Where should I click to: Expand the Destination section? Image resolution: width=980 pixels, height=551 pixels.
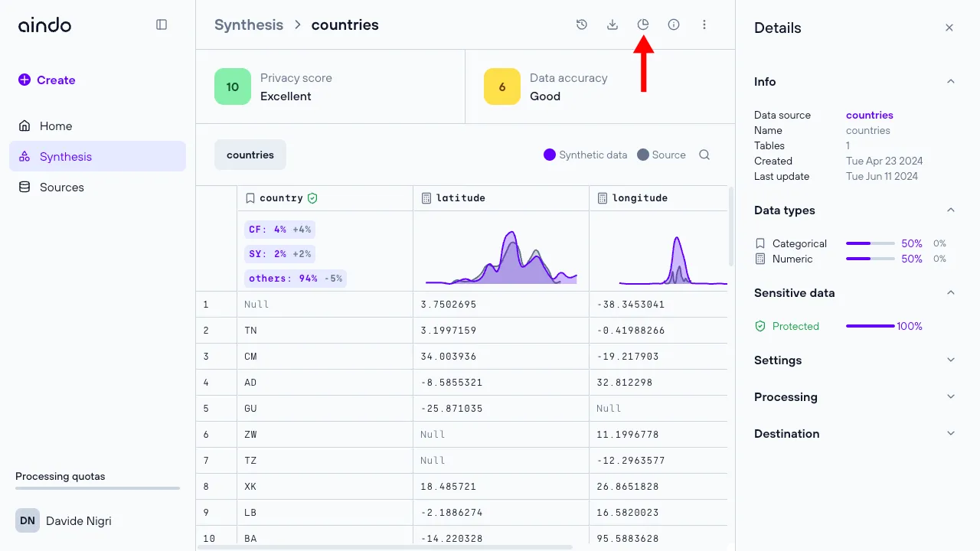pos(951,433)
